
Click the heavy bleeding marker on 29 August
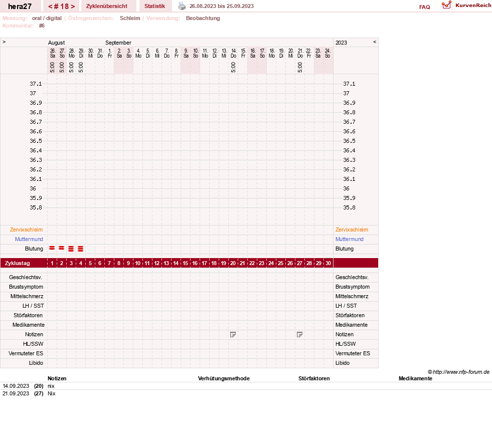point(81,249)
